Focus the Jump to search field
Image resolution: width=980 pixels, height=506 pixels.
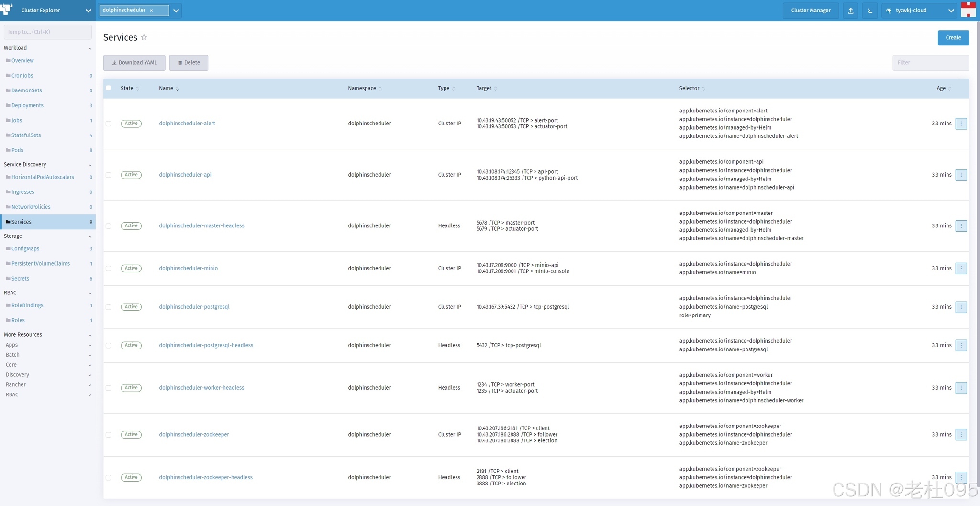tap(48, 32)
